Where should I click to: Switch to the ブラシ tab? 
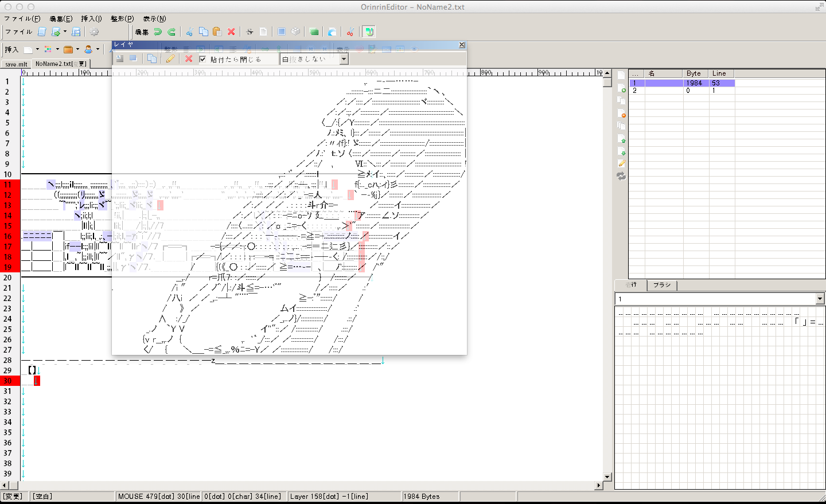click(x=662, y=285)
